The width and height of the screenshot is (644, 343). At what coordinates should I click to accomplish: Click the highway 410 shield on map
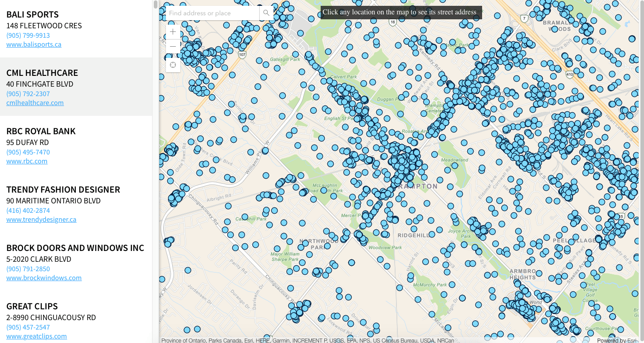pos(570,75)
